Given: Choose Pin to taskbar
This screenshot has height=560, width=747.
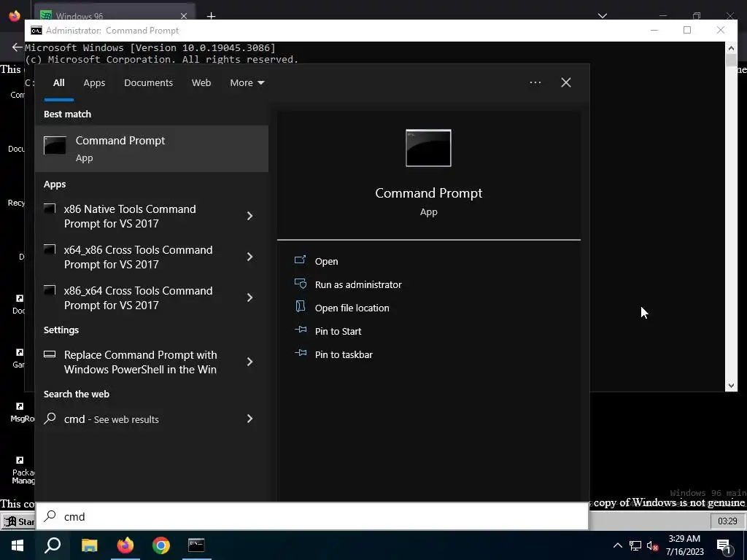Looking at the screenshot, I should [333, 354].
